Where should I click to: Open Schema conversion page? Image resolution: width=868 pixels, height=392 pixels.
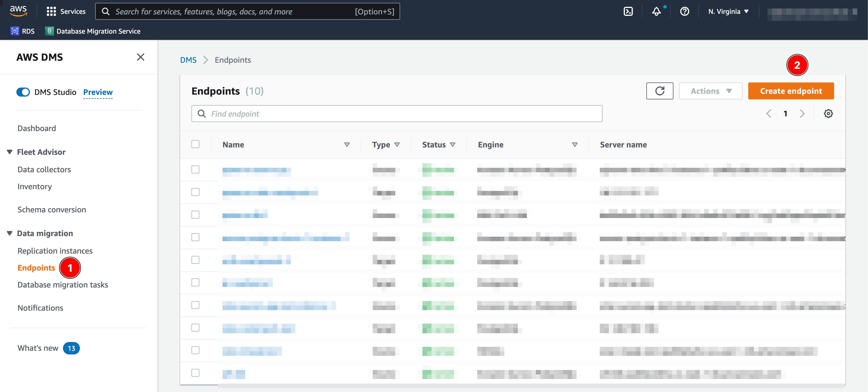(52, 210)
